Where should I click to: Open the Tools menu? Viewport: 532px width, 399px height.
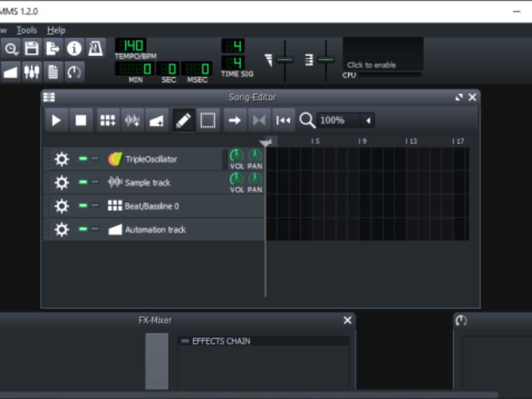coord(27,30)
